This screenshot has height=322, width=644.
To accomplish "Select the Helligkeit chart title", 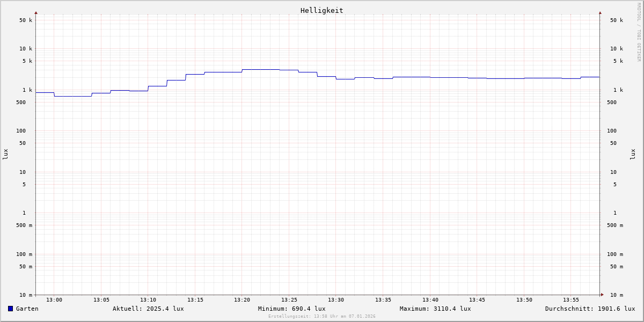I will [x=321, y=10].
